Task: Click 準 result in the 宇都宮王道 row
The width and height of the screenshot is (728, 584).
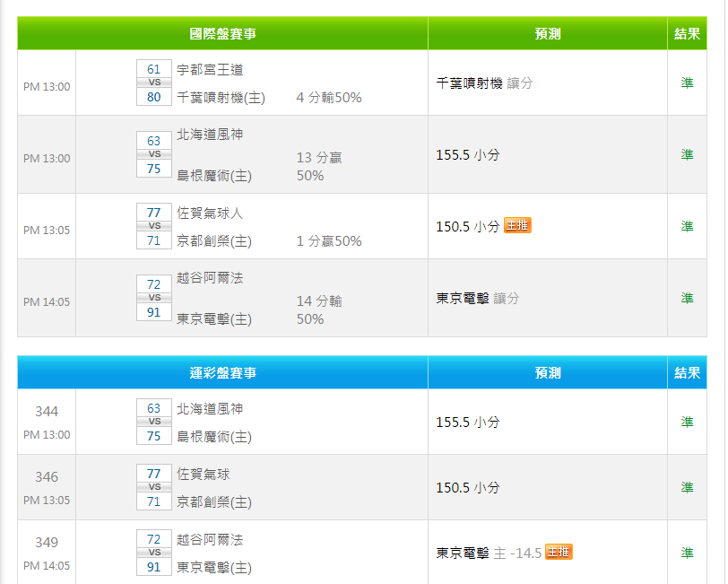Action: pos(687,83)
